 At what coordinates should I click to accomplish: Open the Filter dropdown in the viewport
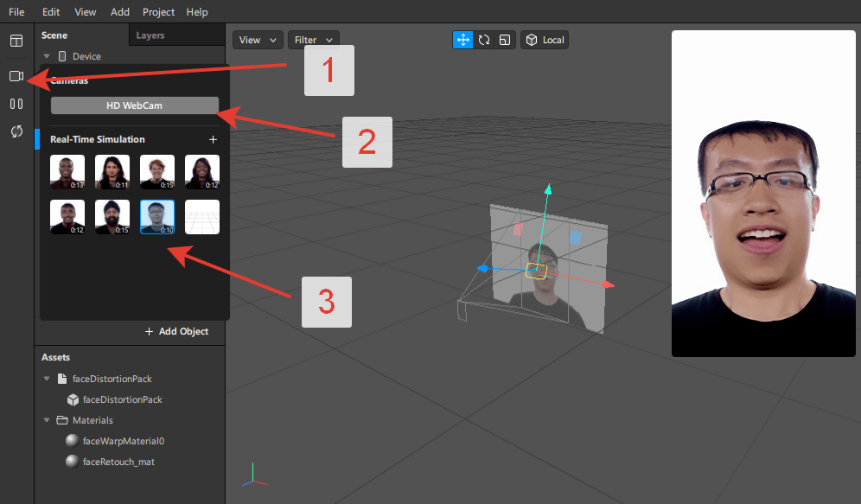313,40
